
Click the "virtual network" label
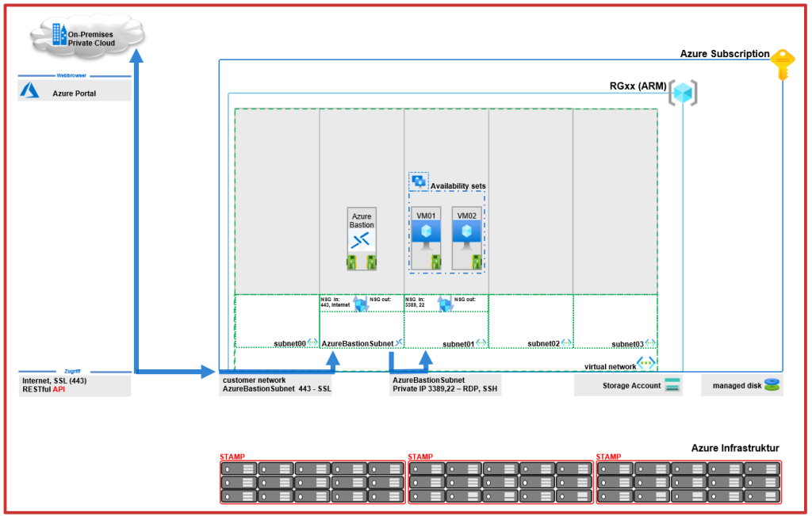pos(610,366)
